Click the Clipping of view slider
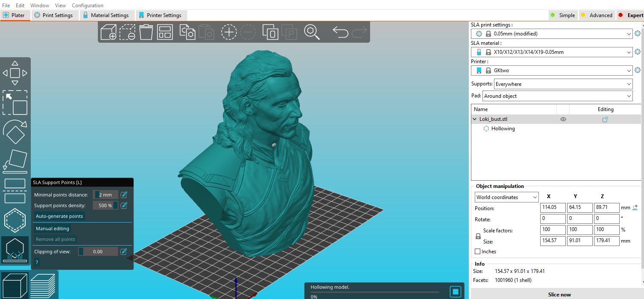 tap(98, 252)
